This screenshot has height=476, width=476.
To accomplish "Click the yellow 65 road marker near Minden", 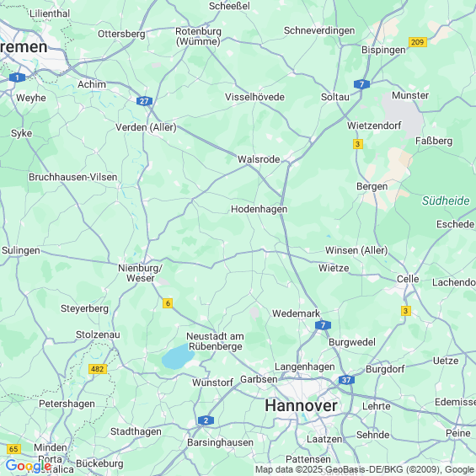I will [x=13, y=449].
